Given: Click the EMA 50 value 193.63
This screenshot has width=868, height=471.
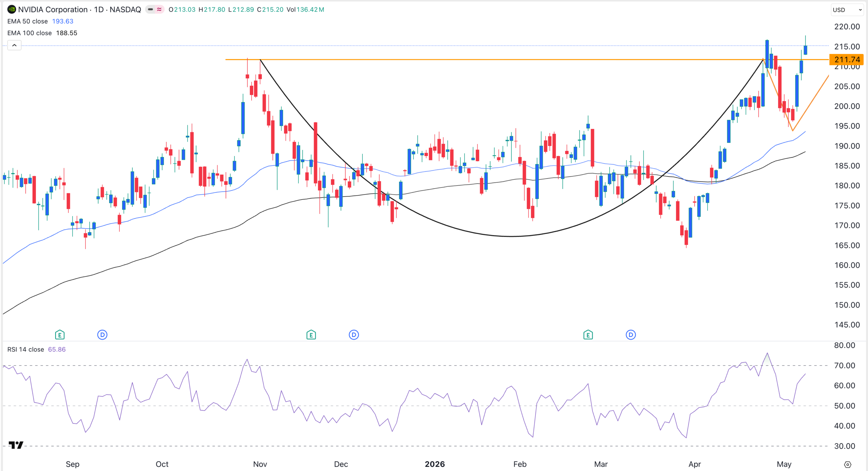Looking at the screenshot, I should 63,21.
